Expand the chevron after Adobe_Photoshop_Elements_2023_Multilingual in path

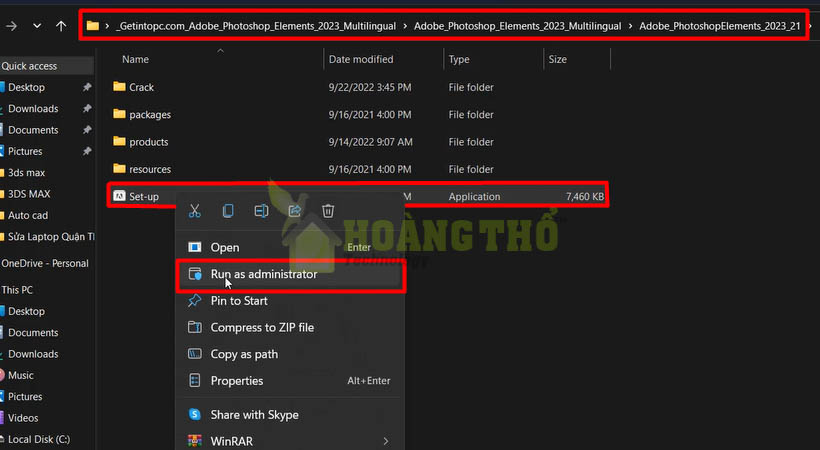pos(630,26)
